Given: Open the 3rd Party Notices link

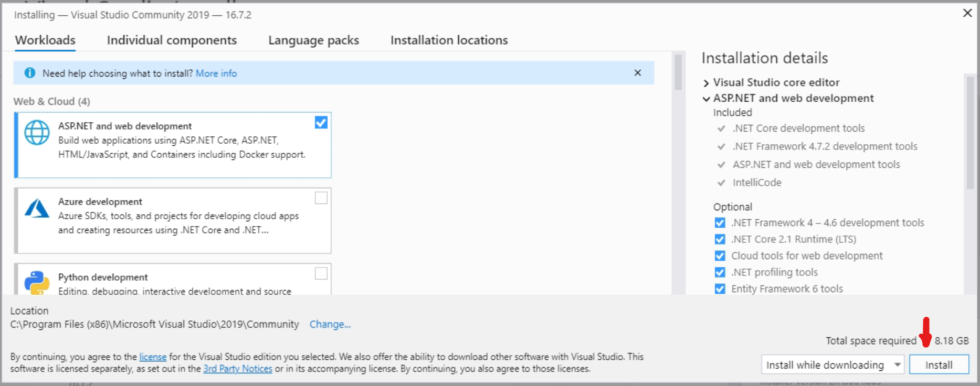Looking at the screenshot, I should (x=238, y=369).
